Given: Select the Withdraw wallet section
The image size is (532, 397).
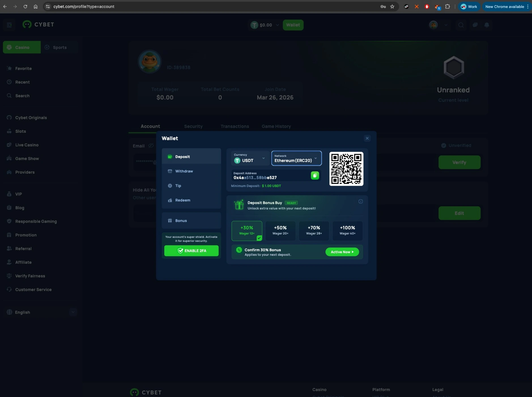Looking at the screenshot, I should 191,171.
